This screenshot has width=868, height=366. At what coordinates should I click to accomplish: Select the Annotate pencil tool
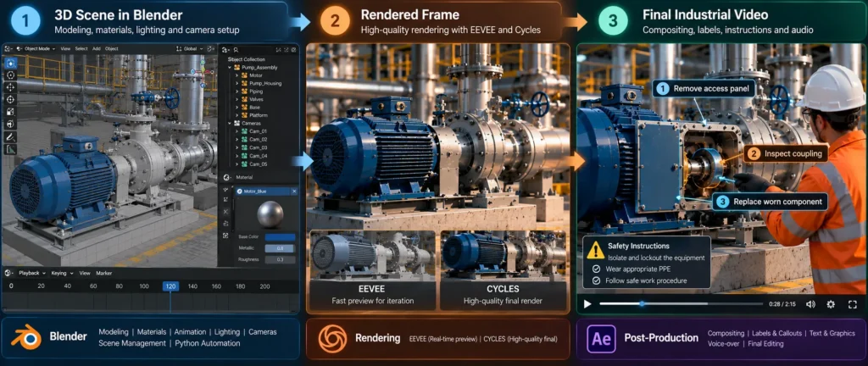(10, 137)
